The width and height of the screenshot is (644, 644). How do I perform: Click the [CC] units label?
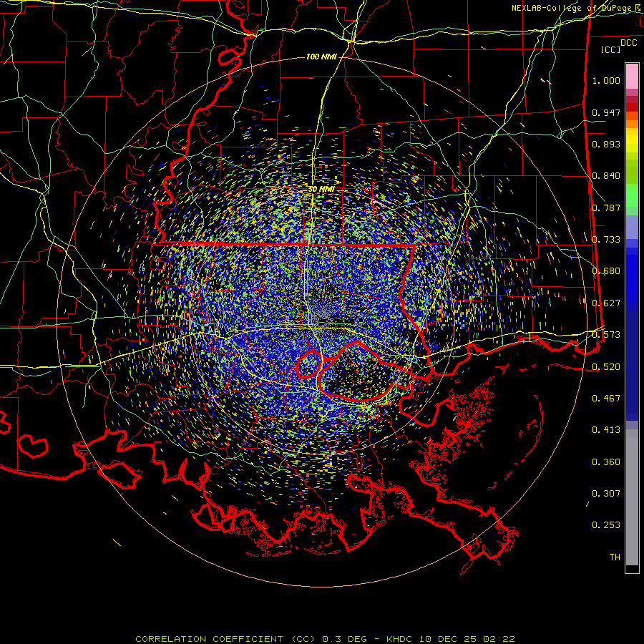tap(611, 49)
